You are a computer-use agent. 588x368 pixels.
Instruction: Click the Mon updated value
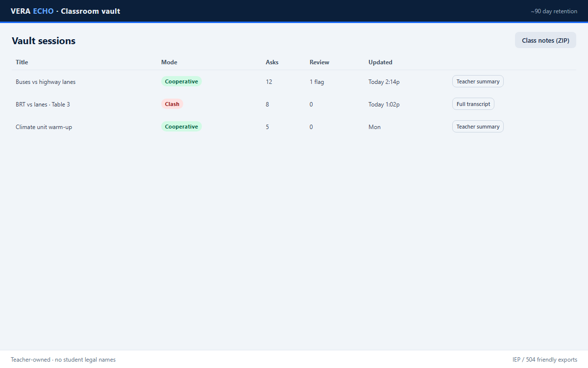tap(374, 127)
